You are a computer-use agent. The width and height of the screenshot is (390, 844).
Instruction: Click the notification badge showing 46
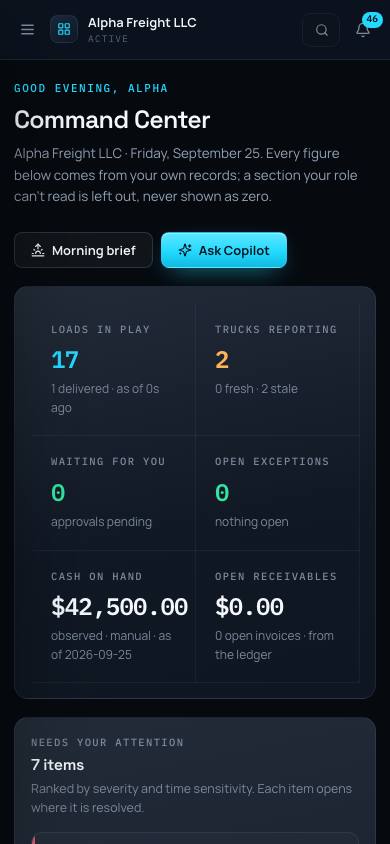tap(372, 19)
